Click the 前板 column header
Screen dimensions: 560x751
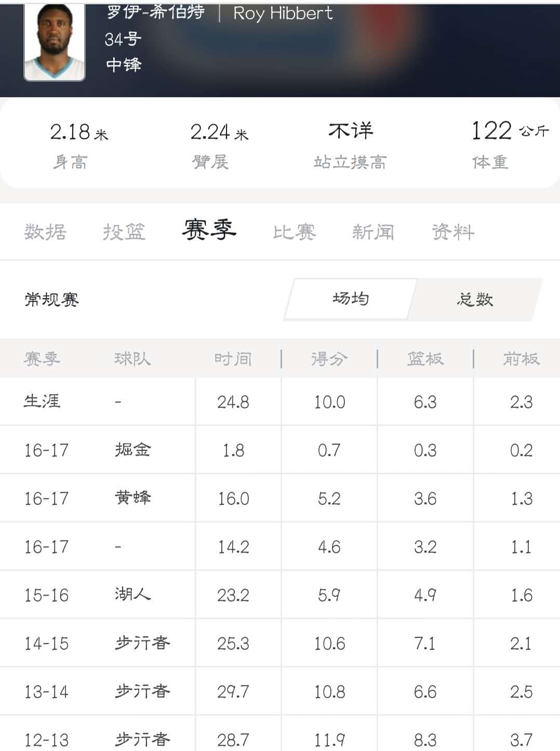point(521,358)
